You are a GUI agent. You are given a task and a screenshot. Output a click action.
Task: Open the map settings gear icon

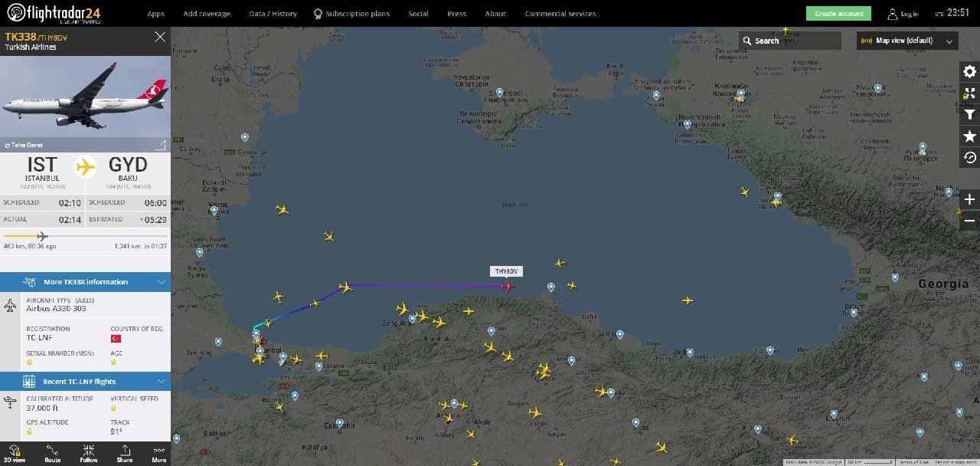point(969,71)
